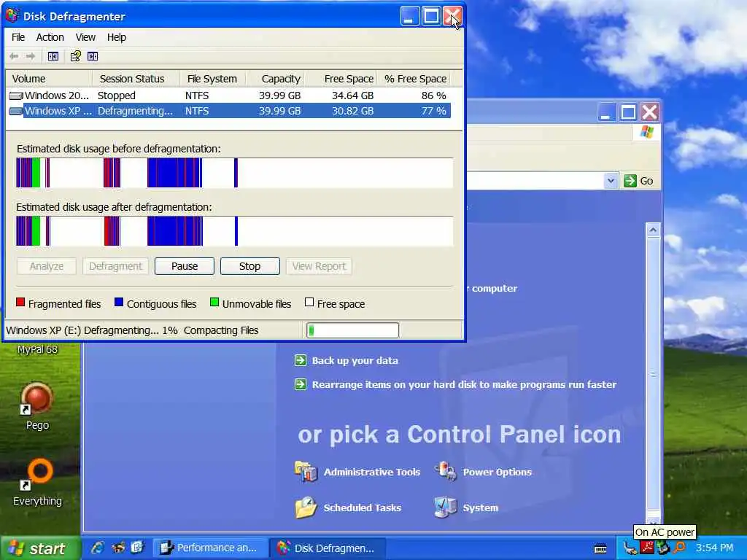
Task: Click the Back arrow in Defragmenter toolbar
Action: 14,56
